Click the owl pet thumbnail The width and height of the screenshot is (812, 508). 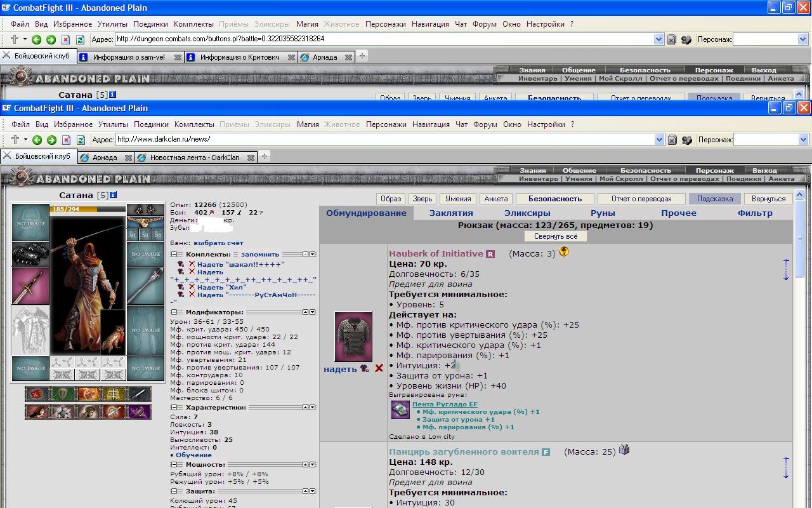coord(113,333)
